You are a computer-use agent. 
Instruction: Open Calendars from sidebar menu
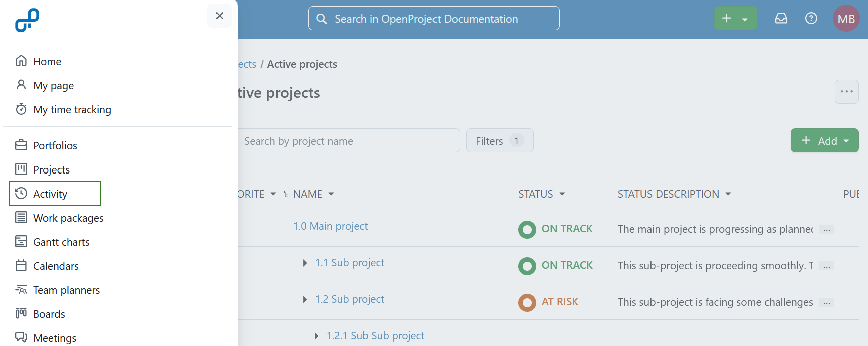(x=55, y=266)
